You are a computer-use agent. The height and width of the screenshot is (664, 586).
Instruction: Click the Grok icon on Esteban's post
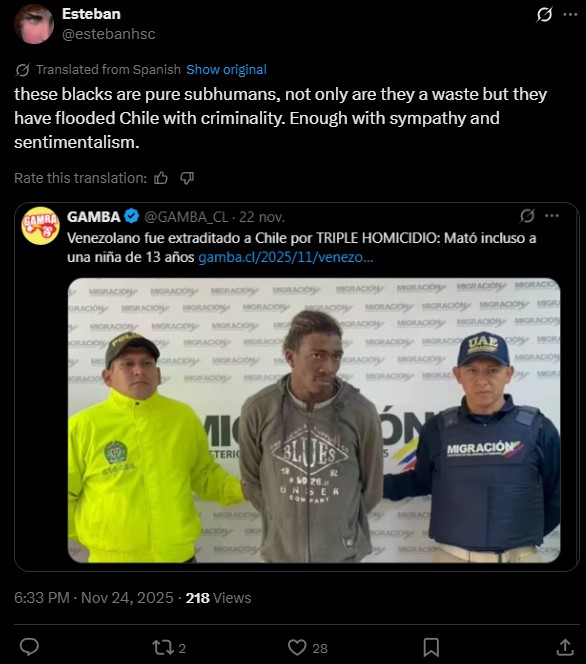click(544, 15)
